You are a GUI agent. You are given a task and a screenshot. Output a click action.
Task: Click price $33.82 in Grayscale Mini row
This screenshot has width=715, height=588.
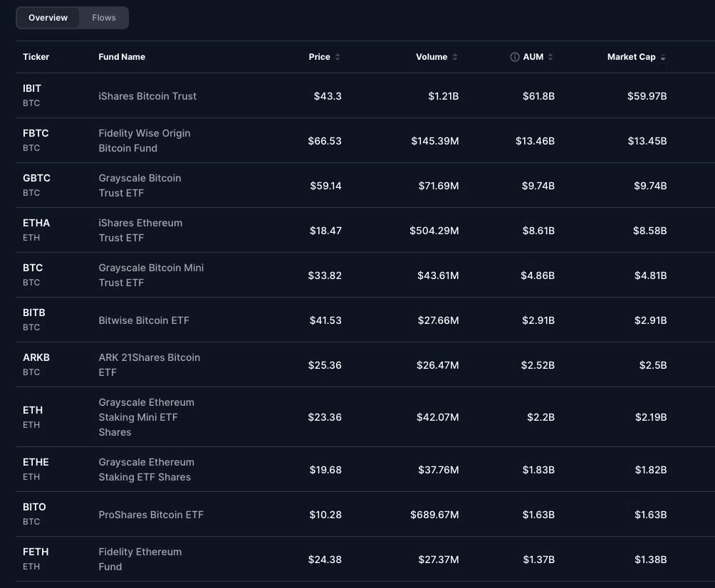coord(325,275)
